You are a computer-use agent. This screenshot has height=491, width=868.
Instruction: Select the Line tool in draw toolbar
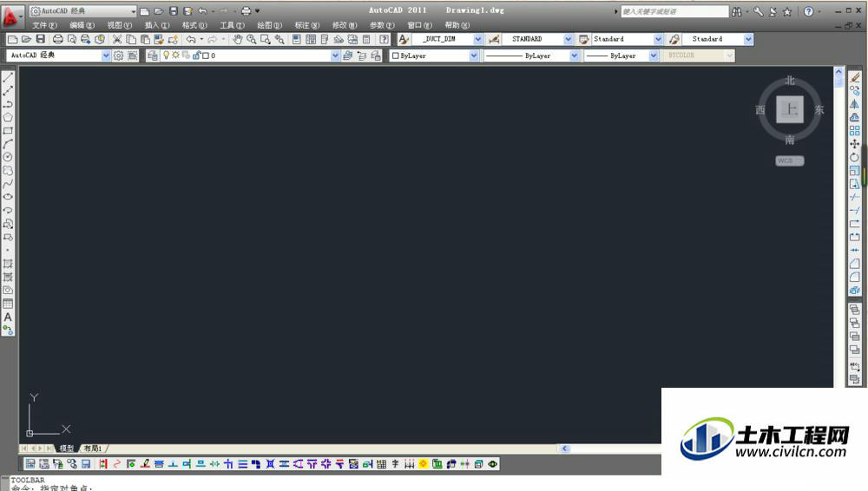(8, 77)
